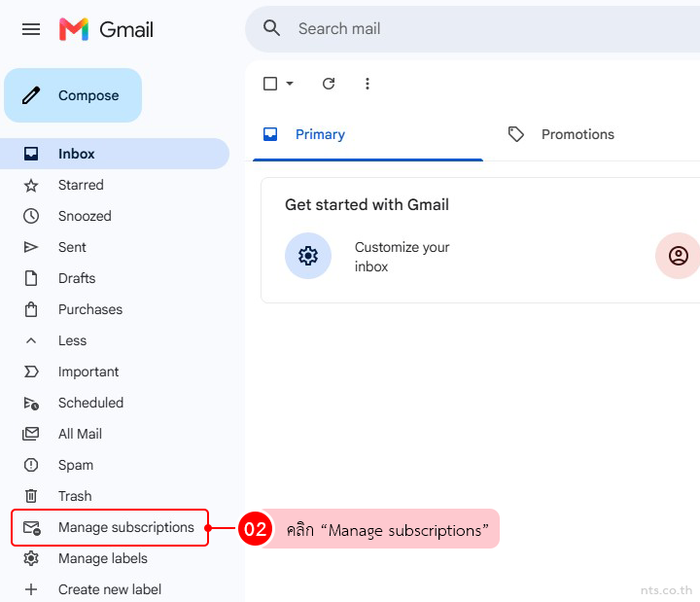Image resolution: width=700 pixels, height=602 pixels.
Task: Open Important messages
Action: tap(88, 372)
